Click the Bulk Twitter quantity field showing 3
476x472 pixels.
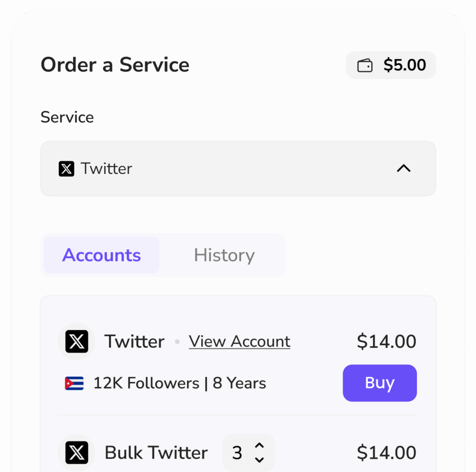pyautogui.click(x=248, y=452)
